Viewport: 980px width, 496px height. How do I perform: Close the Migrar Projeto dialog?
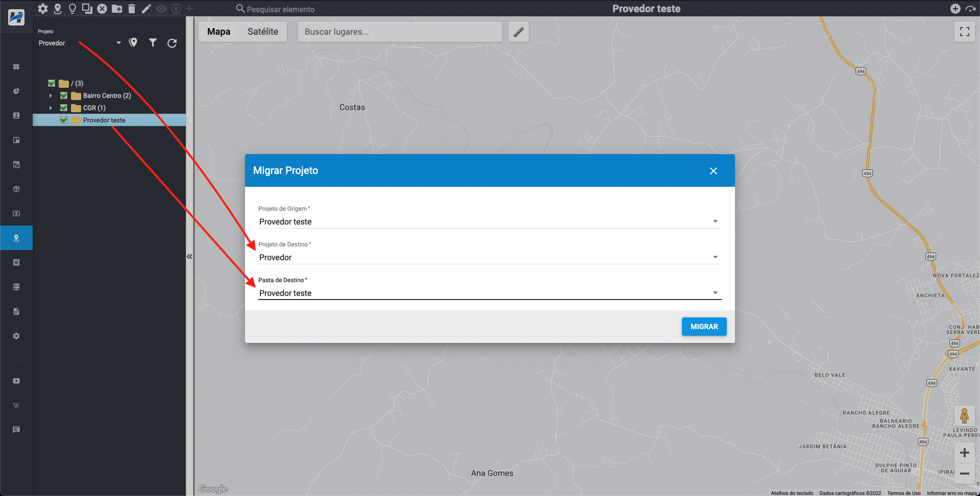(713, 171)
